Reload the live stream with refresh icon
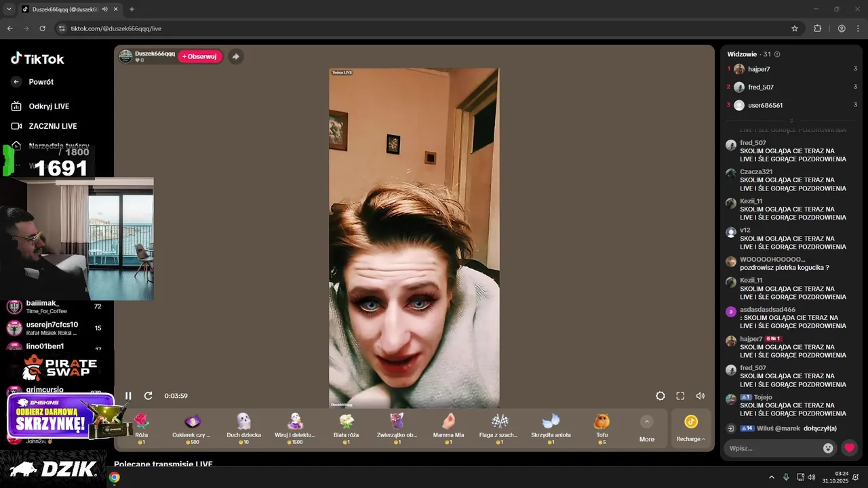The image size is (868, 488). (148, 396)
